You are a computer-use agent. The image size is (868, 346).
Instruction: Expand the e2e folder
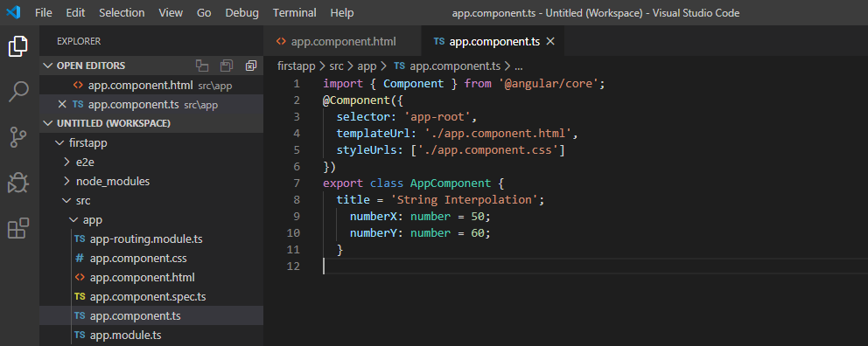81,162
